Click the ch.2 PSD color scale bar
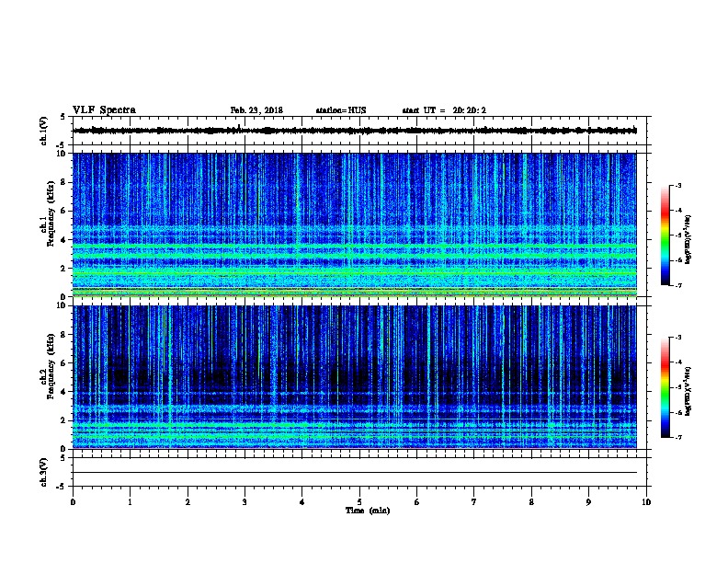The height and width of the screenshot is (563, 728). point(665,387)
